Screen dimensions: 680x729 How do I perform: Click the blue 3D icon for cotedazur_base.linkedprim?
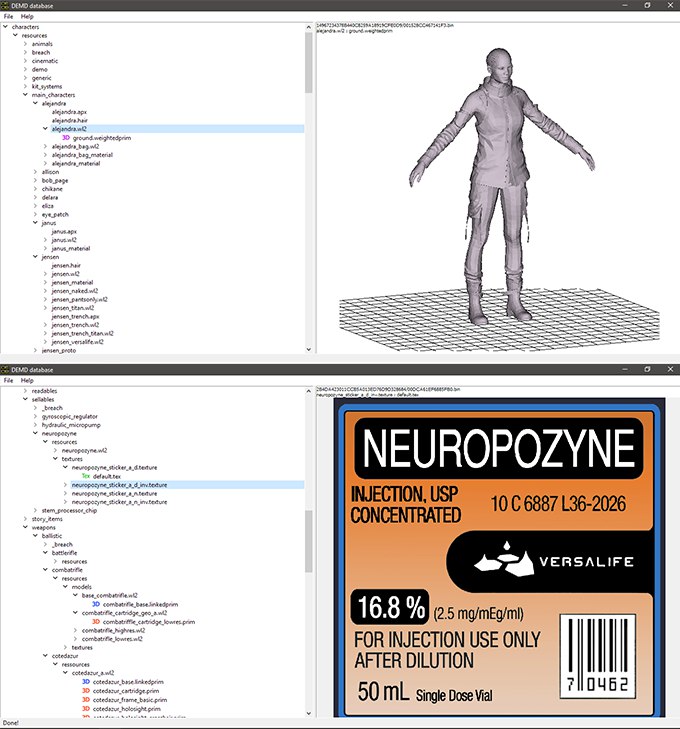(86, 681)
